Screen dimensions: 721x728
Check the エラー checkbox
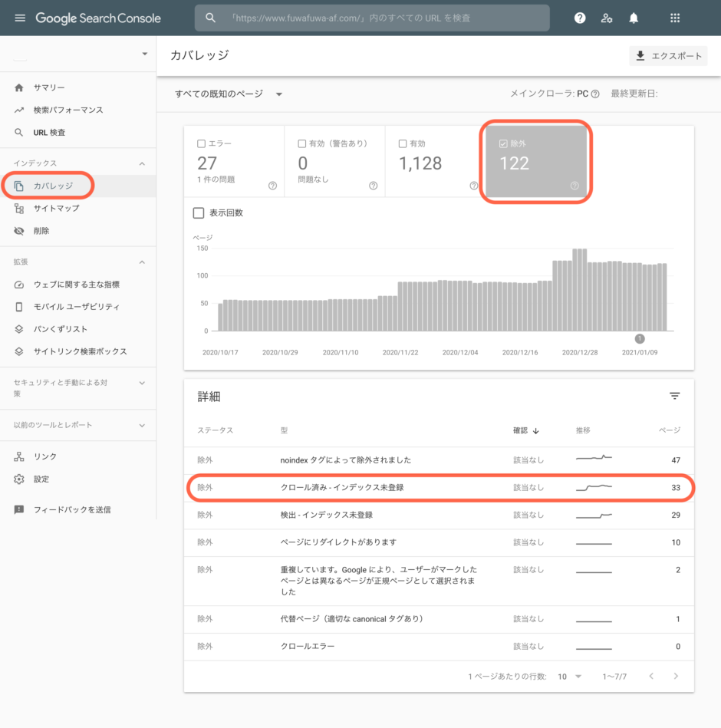tap(202, 143)
